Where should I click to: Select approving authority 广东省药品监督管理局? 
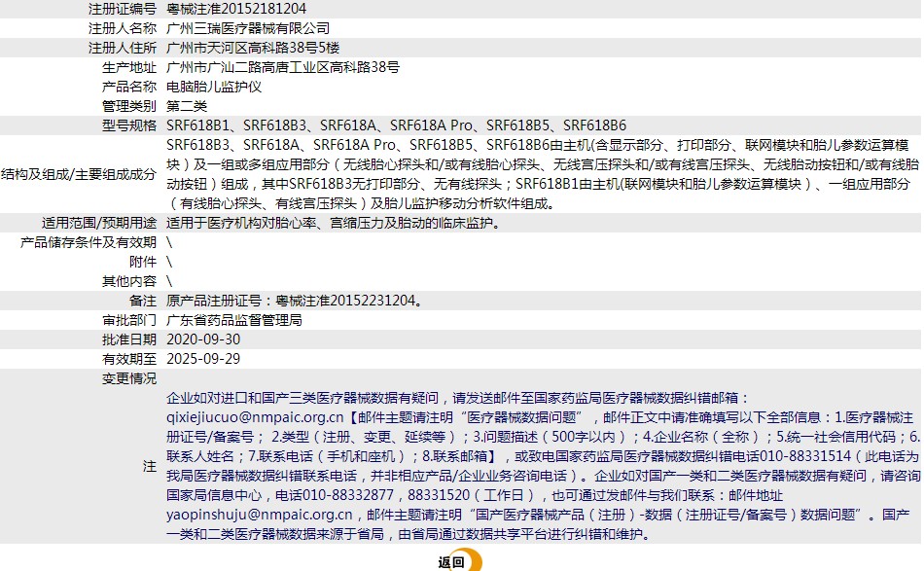click(x=234, y=320)
